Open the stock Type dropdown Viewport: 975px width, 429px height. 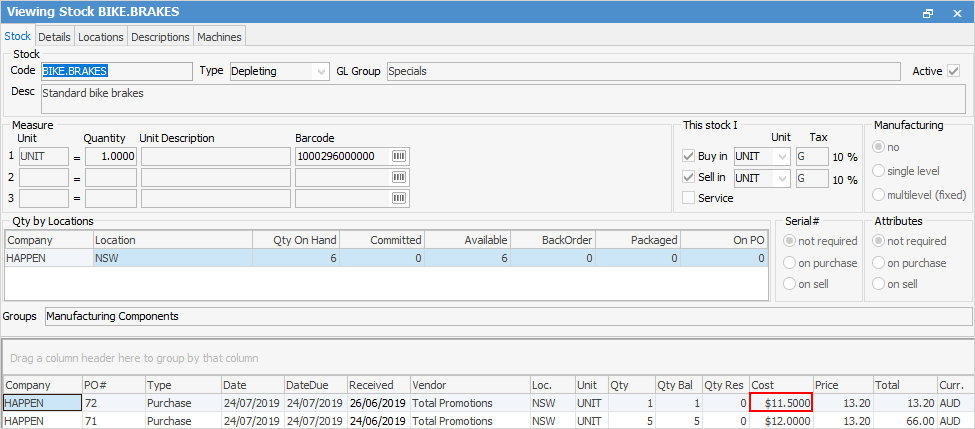320,71
